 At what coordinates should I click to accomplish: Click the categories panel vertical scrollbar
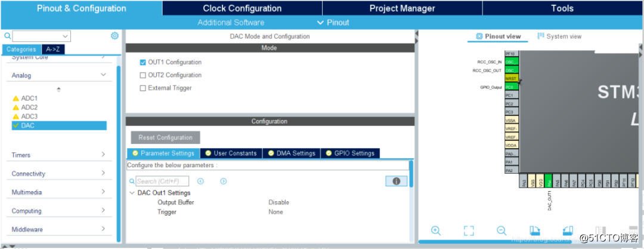(119, 154)
